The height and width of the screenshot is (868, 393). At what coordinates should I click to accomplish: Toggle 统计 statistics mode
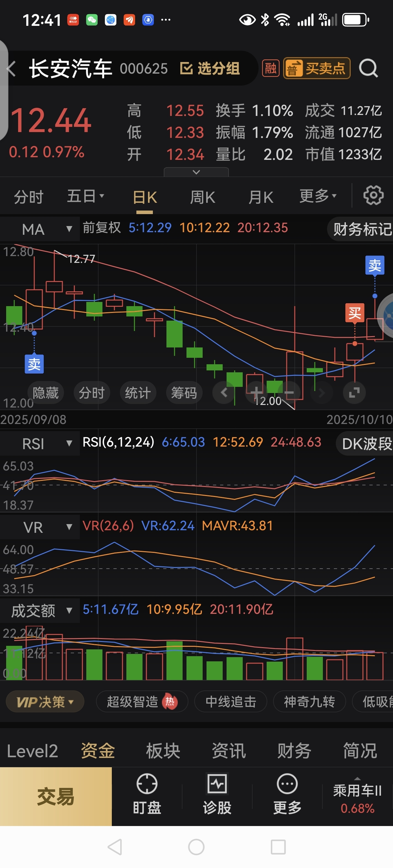[x=138, y=393]
